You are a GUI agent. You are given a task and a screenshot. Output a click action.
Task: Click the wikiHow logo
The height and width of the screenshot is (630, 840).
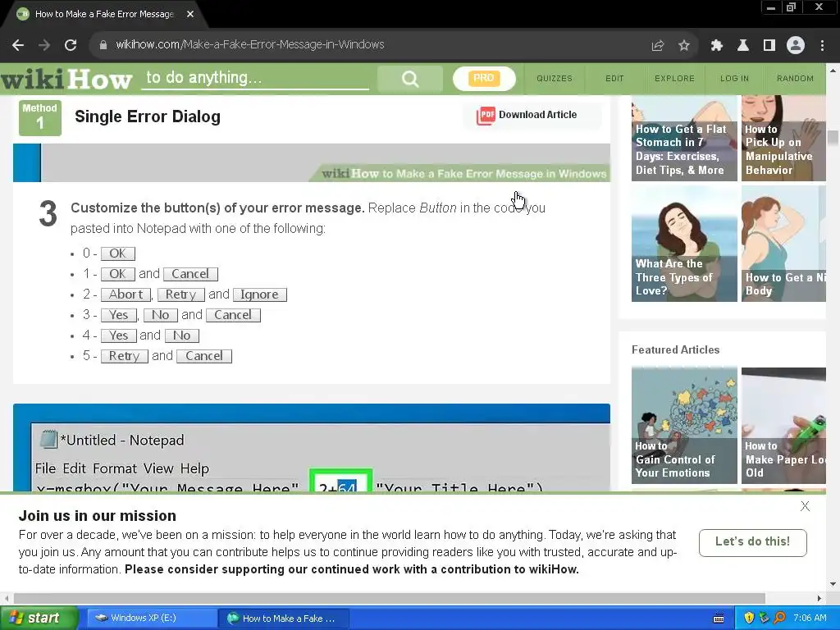(66, 79)
